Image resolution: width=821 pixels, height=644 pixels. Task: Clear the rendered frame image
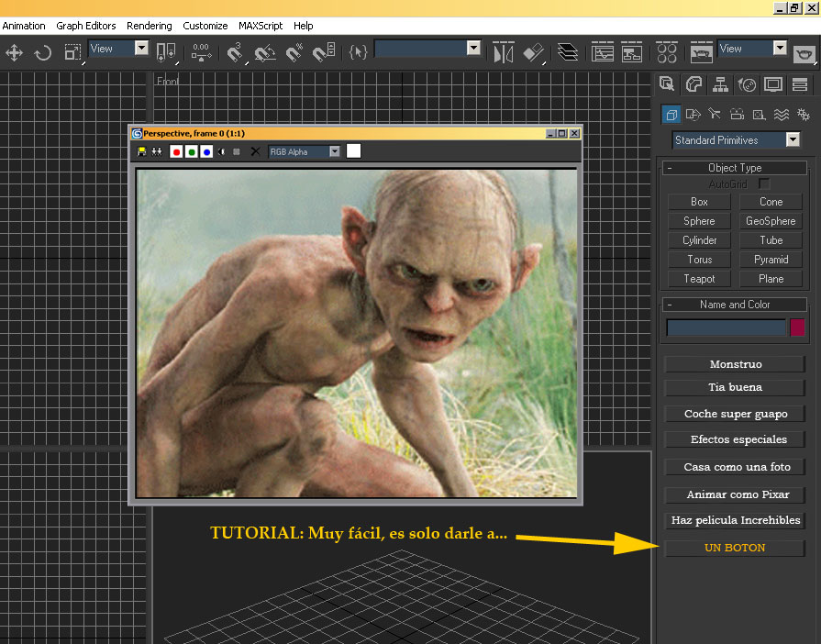pyautogui.click(x=255, y=151)
